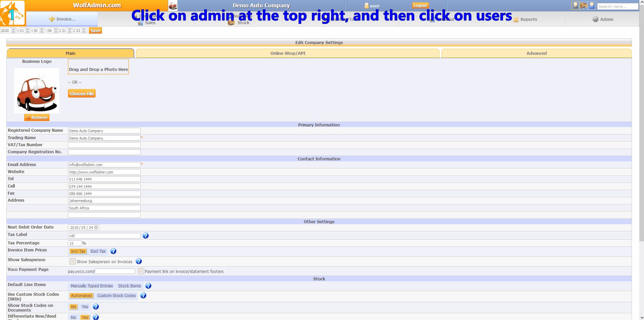Click the user profile icon in the header
644x320 pixels.
[x=366, y=6]
